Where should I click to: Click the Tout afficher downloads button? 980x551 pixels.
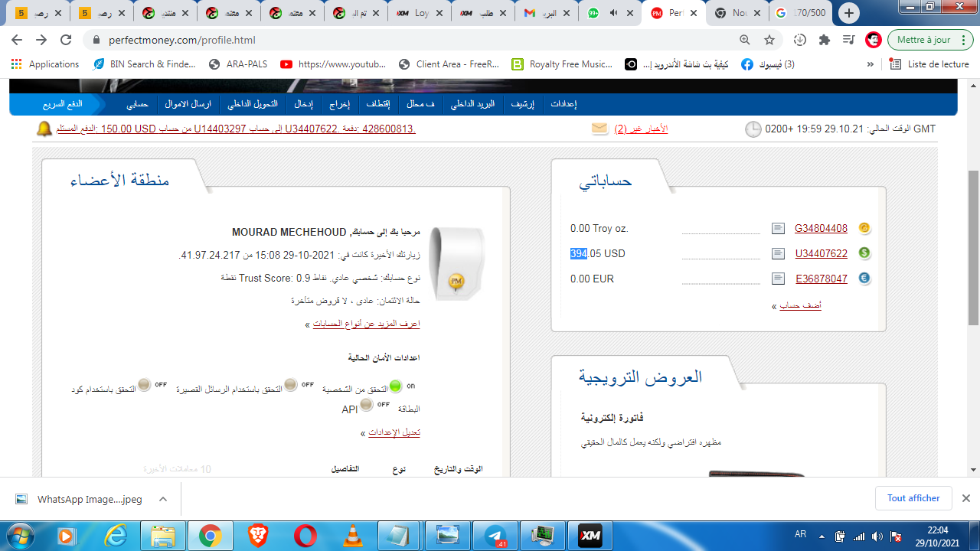pos(913,498)
